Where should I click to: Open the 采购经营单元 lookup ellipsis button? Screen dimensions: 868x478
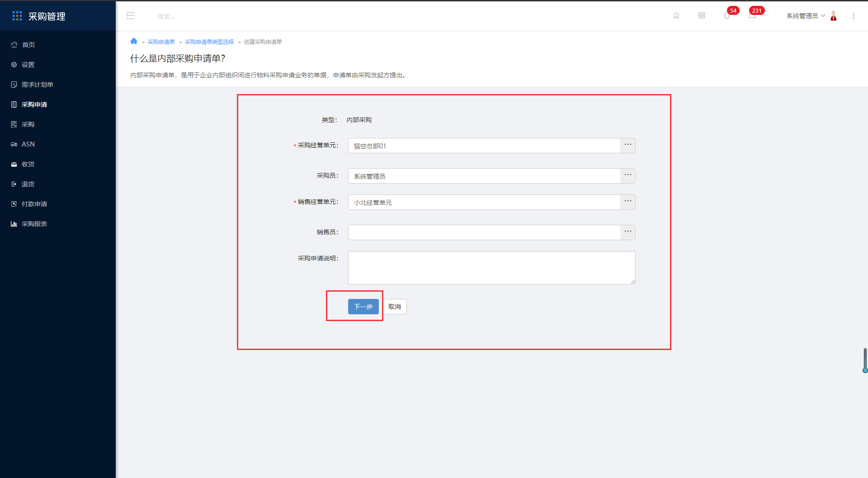click(628, 146)
